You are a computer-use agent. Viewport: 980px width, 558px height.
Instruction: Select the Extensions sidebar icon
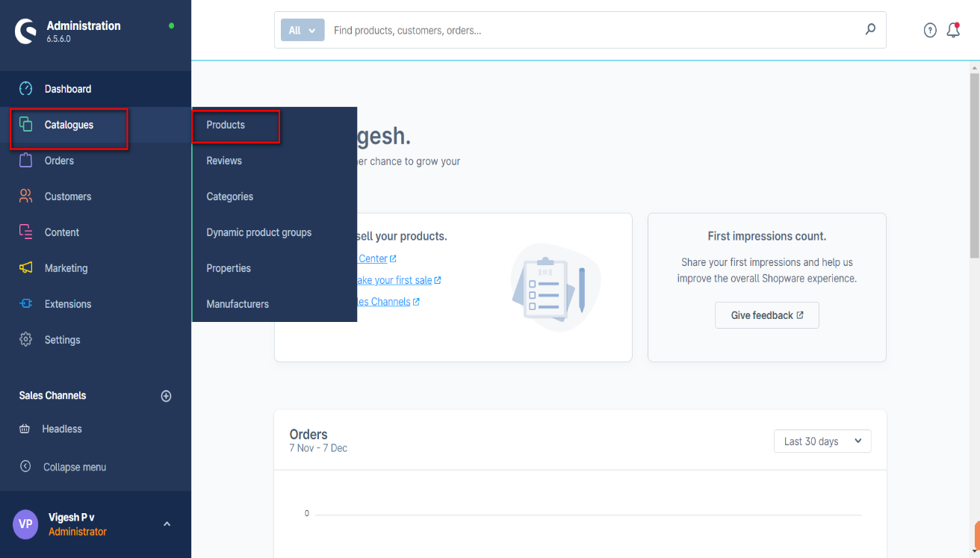25,303
